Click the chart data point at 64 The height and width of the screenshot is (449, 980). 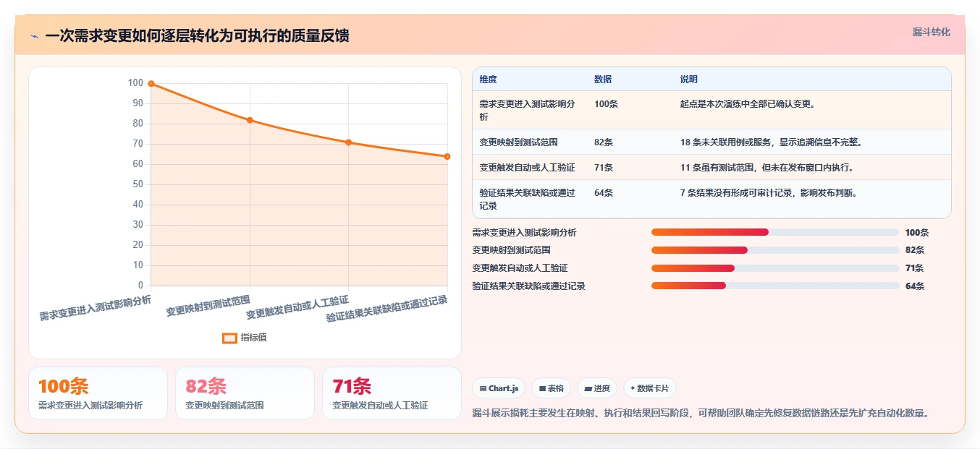[x=447, y=156]
